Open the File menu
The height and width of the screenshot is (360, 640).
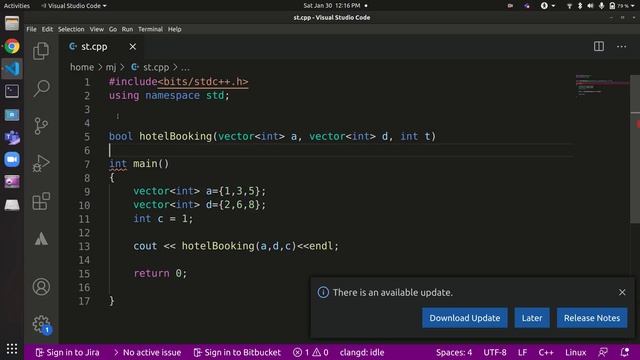click(31, 29)
